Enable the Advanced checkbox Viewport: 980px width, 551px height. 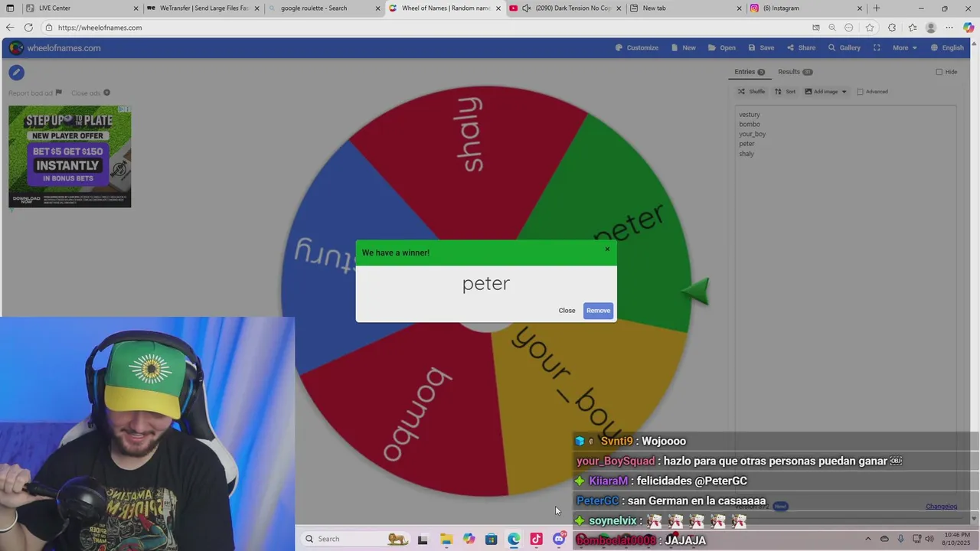tap(860, 92)
